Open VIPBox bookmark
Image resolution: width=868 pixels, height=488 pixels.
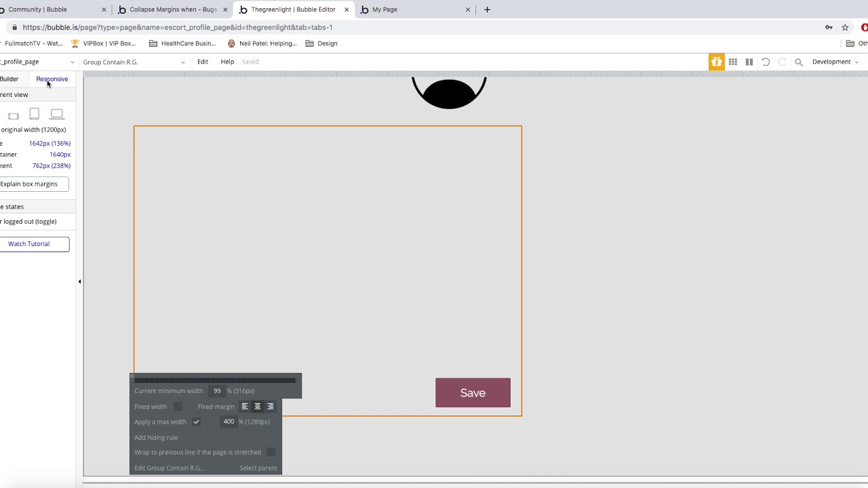tap(104, 43)
